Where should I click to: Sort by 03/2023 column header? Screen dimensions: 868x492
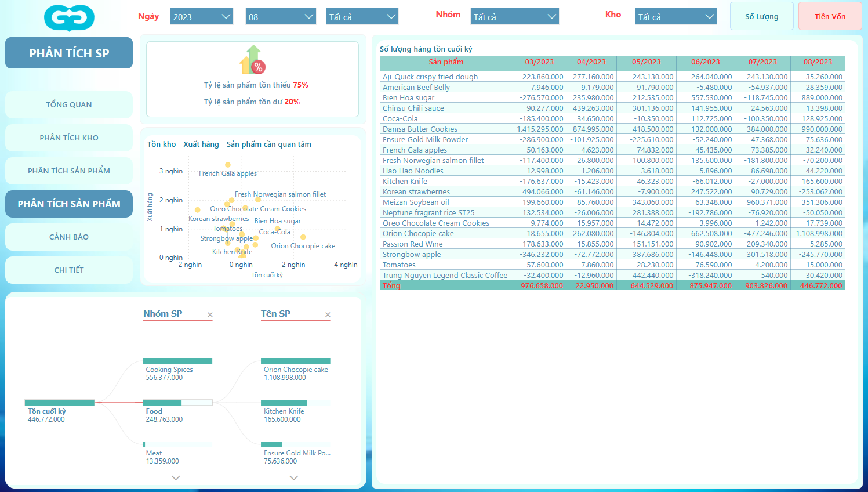click(x=539, y=62)
